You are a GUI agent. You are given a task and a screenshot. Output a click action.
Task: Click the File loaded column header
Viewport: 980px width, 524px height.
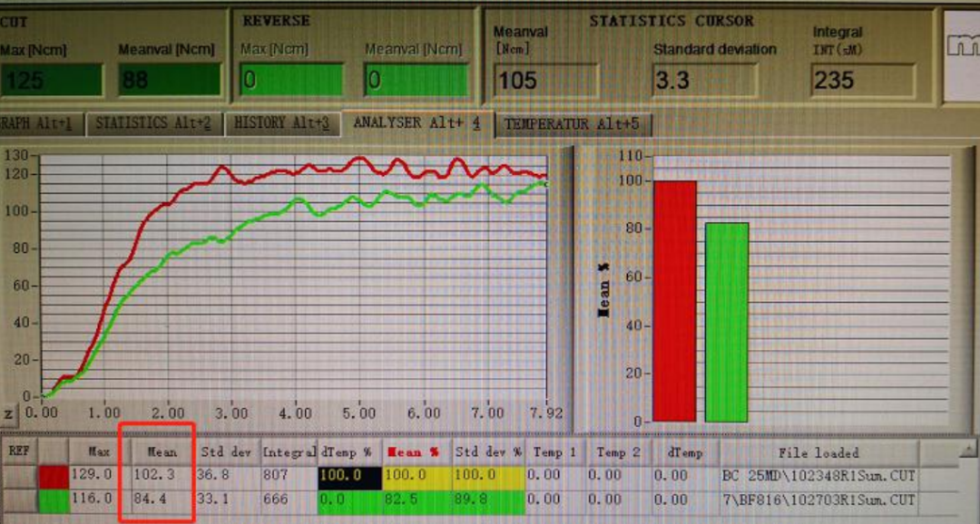coord(818,451)
